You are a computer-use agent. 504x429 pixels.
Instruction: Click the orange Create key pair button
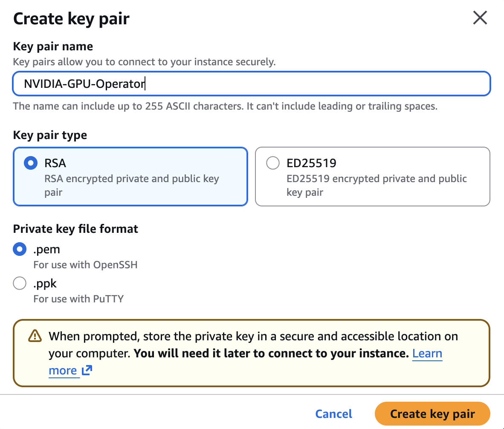(432, 414)
